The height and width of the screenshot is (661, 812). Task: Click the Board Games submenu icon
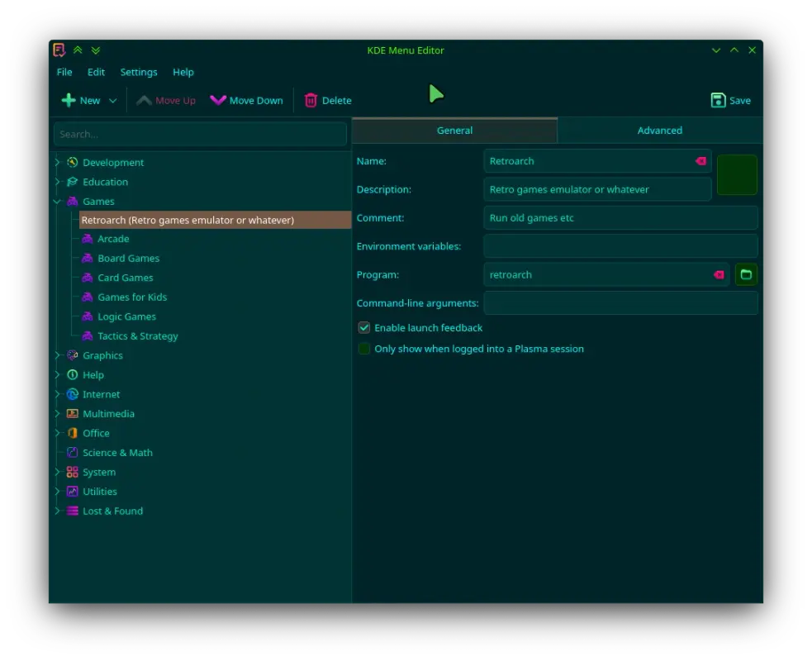pos(88,258)
